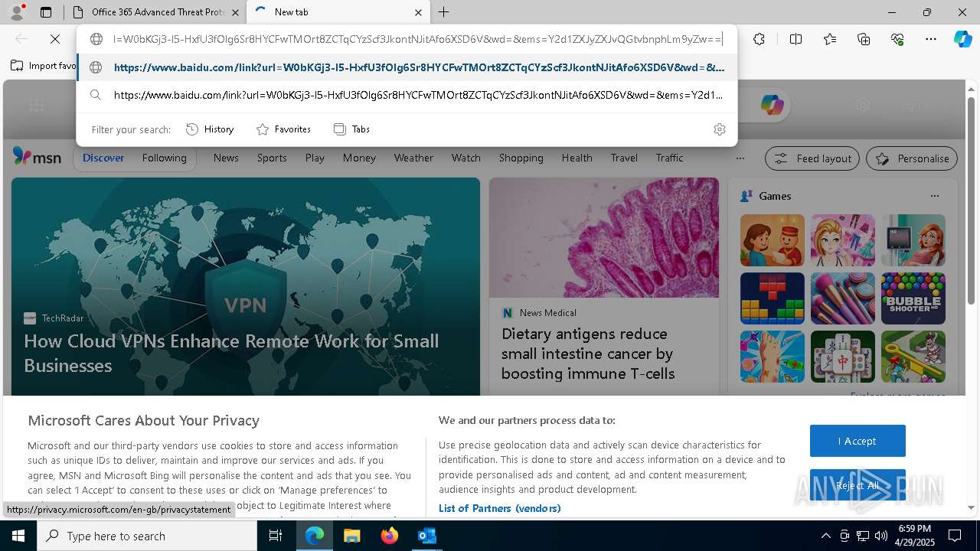The width and height of the screenshot is (980, 551).
Task: Select the baidu.com search suggestion
Action: click(407, 95)
